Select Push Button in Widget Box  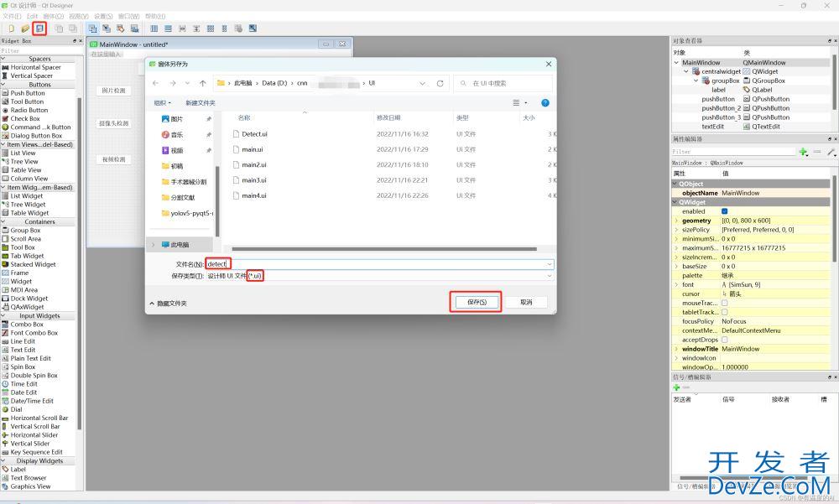[28, 93]
